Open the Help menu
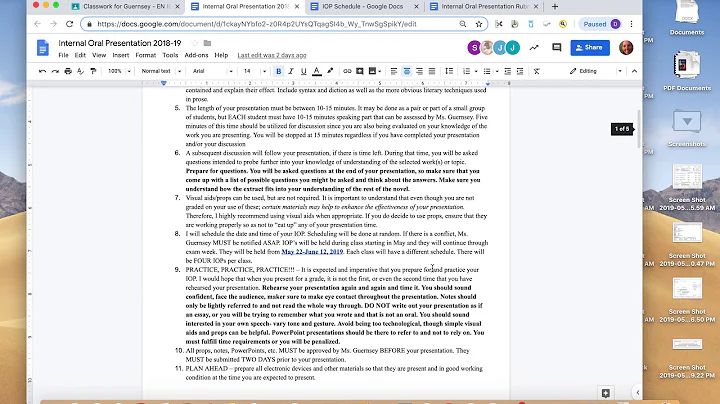 click(x=221, y=55)
